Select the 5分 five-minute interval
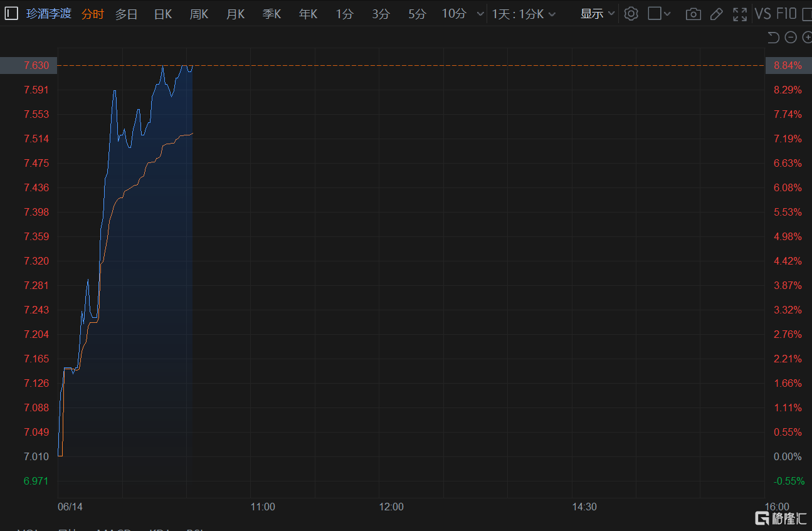 [x=417, y=14]
